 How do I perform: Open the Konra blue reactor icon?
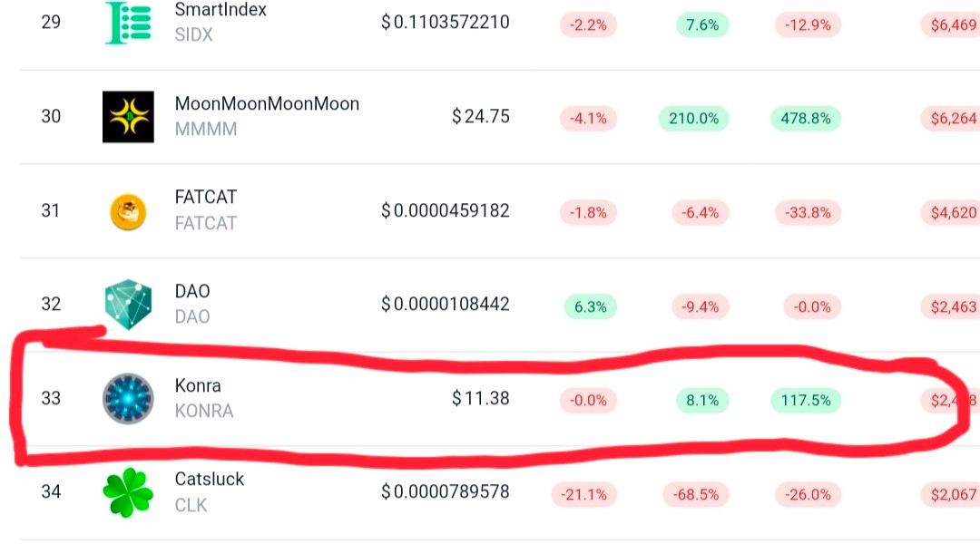coord(128,398)
